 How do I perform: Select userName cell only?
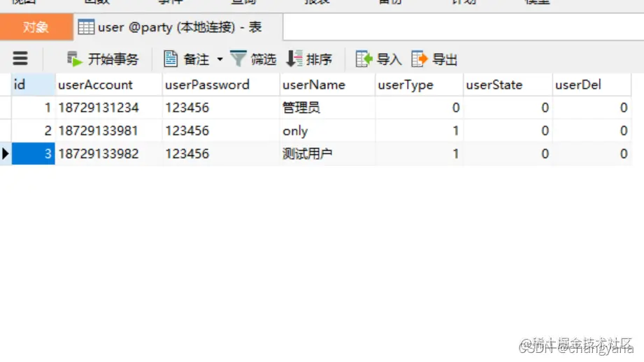click(x=327, y=131)
